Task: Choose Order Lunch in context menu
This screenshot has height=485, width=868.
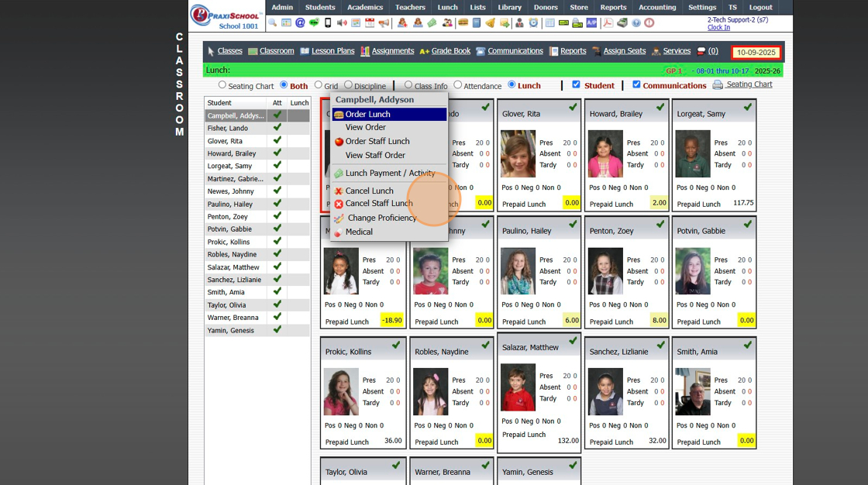Action: pos(389,114)
